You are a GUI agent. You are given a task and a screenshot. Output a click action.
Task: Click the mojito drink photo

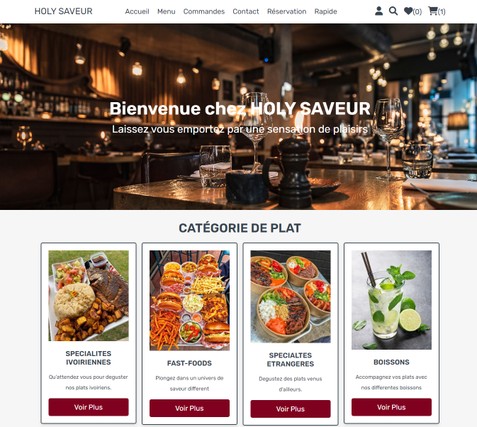pyautogui.click(x=391, y=300)
